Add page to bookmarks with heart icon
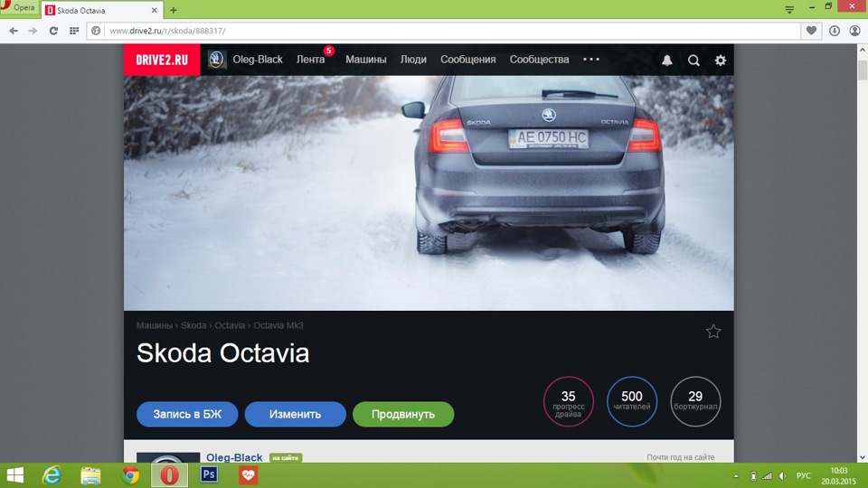This screenshot has height=488, width=868. [x=811, y=31]
